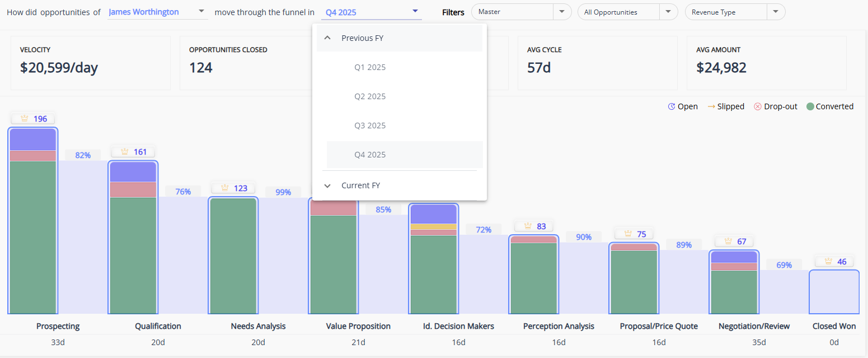Image resolution: width=868 pixels, height=358 pixels.
Task: Toggle the Drop-out legend entry
Action: [775, 106]
